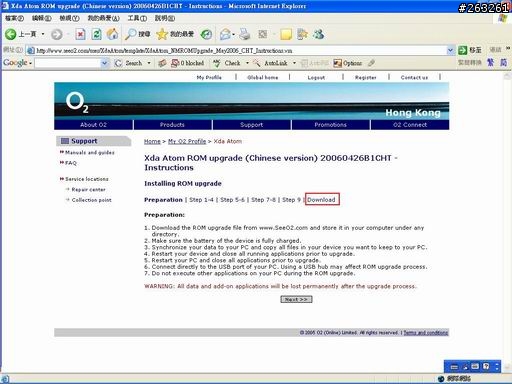
Task: Click in the browser address bar
Action: [237, 50]
